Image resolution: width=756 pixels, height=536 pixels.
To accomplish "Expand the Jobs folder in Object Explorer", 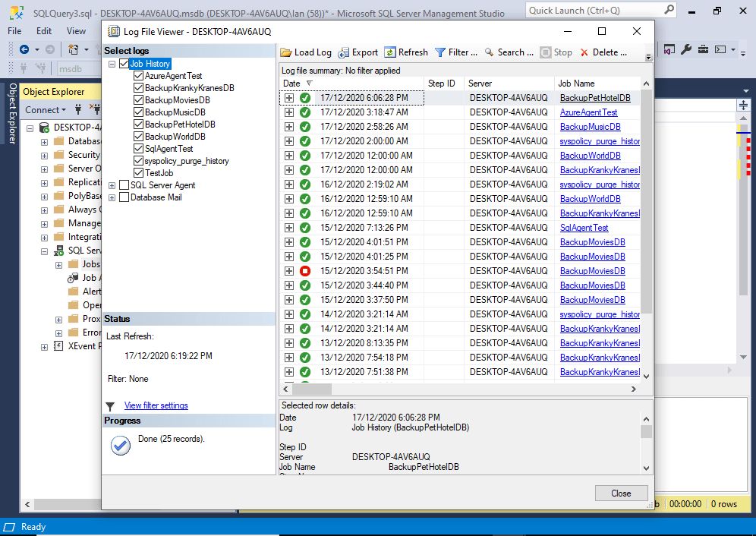I will tap(58, 265).
